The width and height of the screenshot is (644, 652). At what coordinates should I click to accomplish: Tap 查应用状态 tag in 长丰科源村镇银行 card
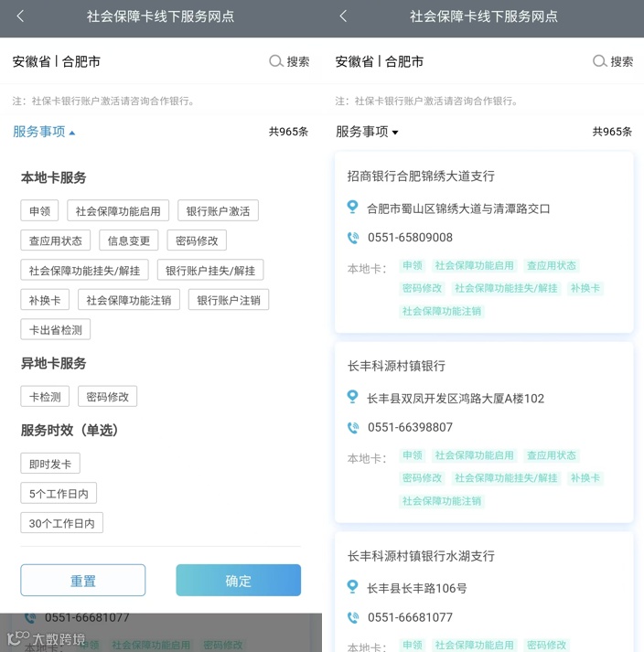point(552,455)
